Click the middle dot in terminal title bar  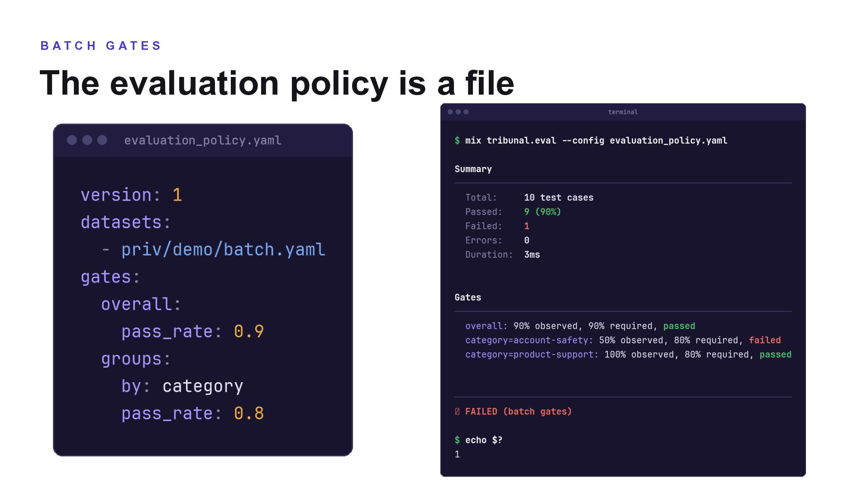click(x=458, y=112)
